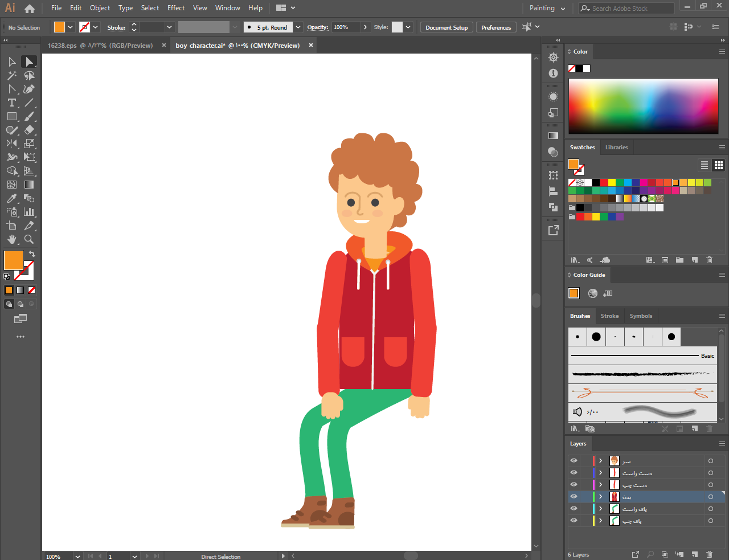The image size is (729, 560).
Task: Switch to the Libraries panel tab
Action: pos(616,148)
